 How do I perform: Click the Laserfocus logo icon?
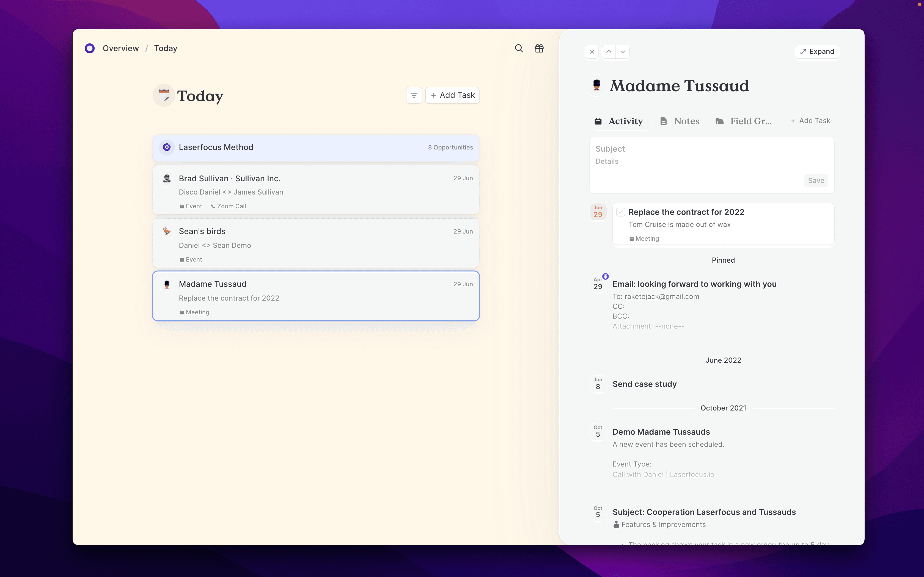point(90,48)
